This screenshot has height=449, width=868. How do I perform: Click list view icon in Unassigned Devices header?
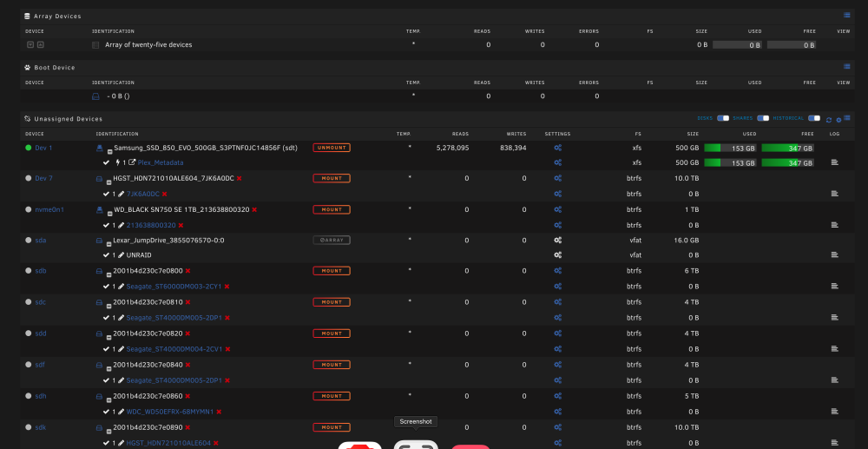tap(847, 118)
